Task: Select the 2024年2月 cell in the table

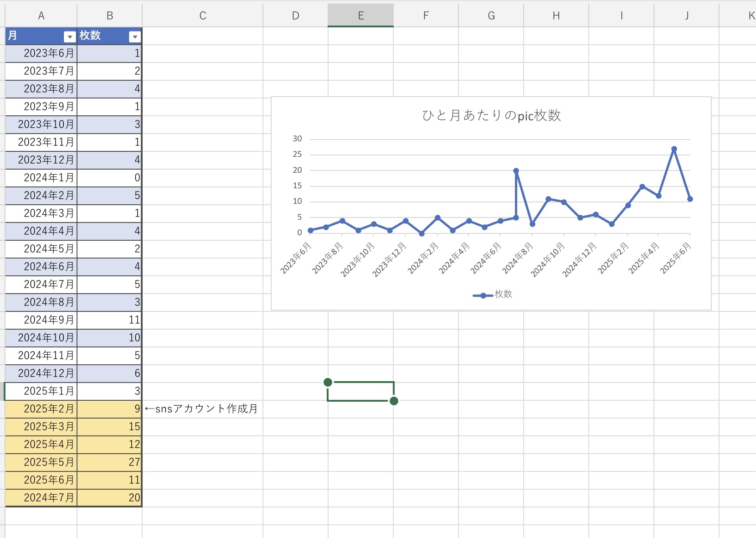Action: pos(41,196)
